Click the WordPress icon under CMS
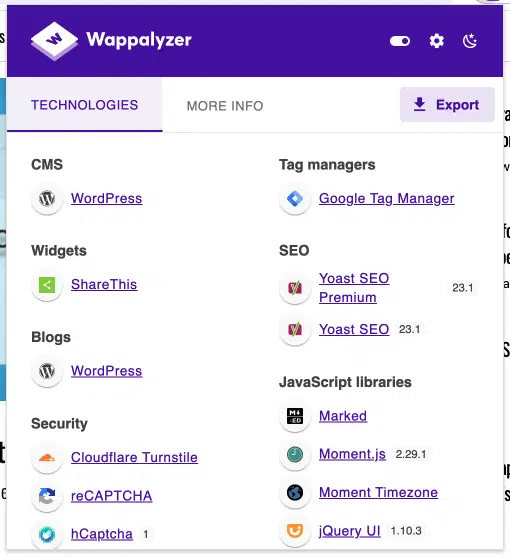This screenshot has width=510, height=558. click(47, 198)
